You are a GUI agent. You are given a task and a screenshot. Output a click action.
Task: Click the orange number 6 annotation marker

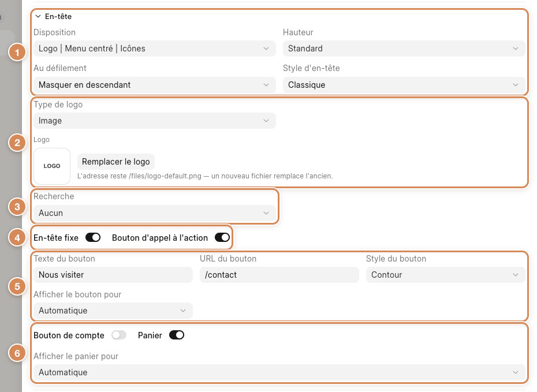click(17, 353)
